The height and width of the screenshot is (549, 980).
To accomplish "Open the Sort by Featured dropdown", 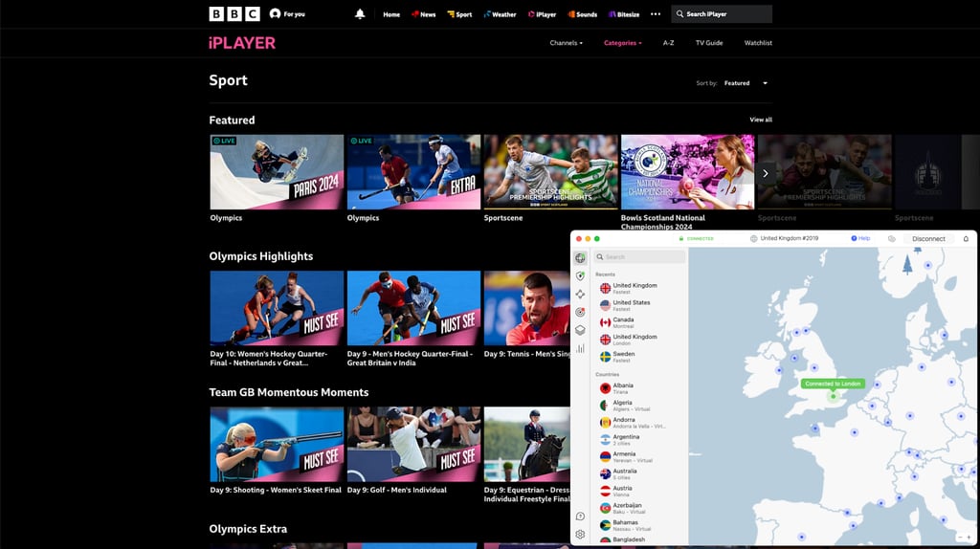I will pos(746,83).
